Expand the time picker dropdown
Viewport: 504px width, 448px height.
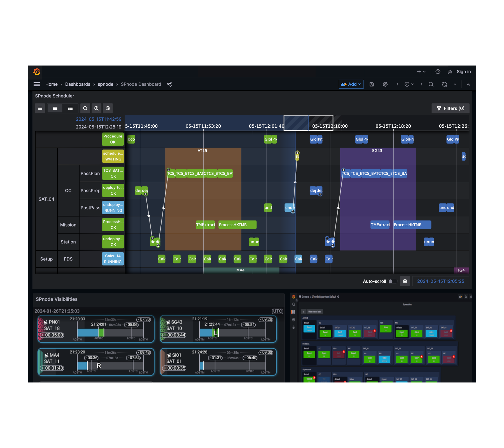click(x=409, y=84)
